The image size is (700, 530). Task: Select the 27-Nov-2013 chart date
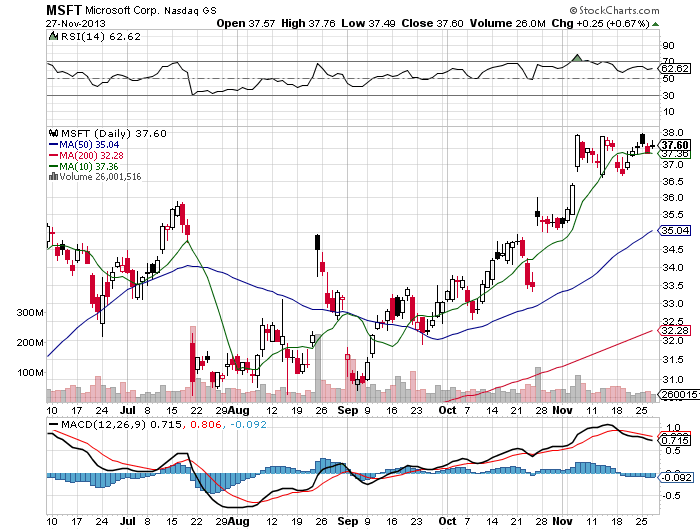tap(75, 23)
